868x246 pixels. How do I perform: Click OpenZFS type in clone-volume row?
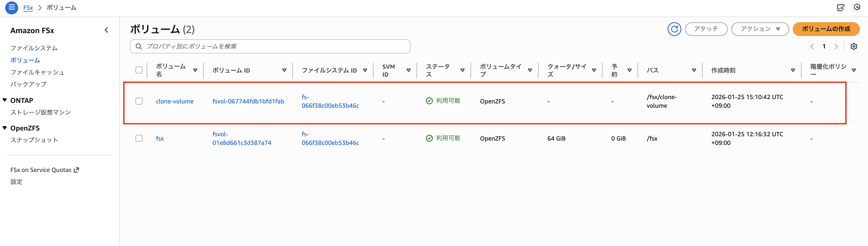(492, 101)
